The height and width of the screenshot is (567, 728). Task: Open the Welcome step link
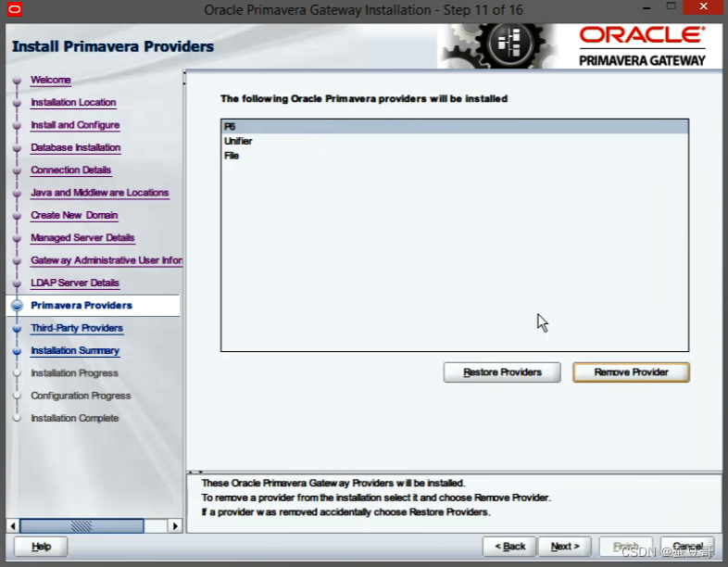(x=51, y=80)
